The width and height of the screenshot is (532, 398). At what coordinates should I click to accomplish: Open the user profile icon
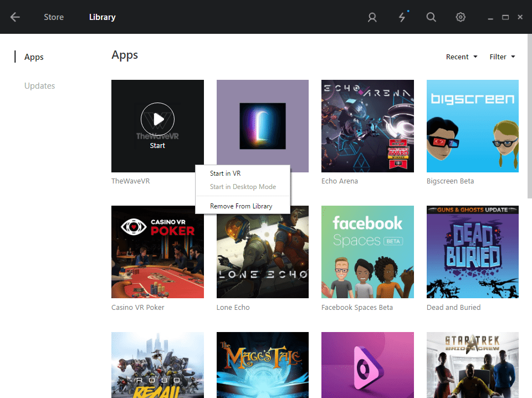click(x=372, y=17)
